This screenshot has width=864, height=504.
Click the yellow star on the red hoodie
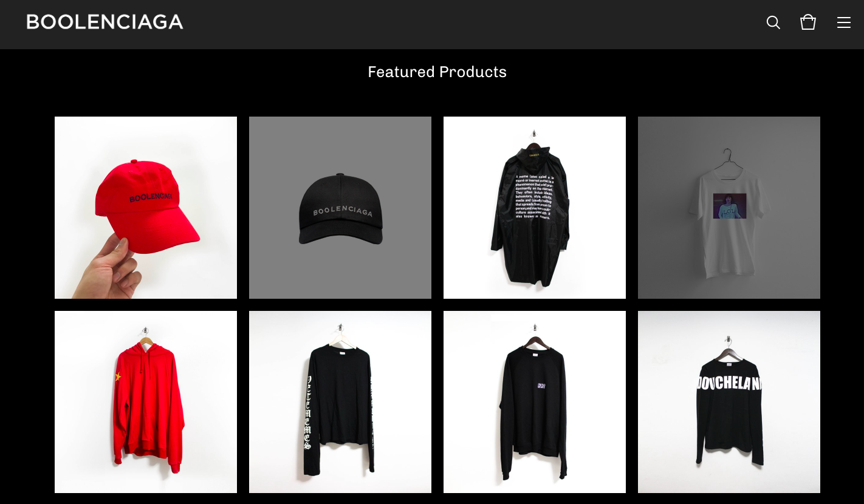(x=118, y=377)
